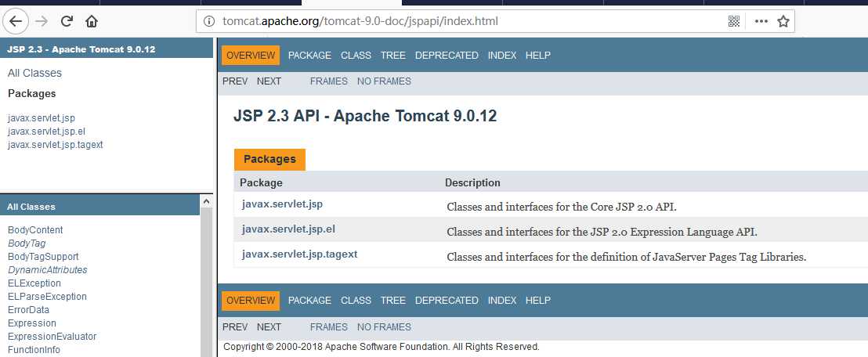Screen dimensions: 868x357
Task: Click the Description column header
Action: (472, 182)
